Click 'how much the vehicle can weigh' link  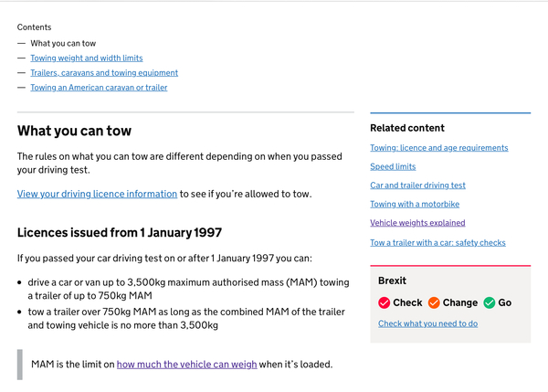(186, 365)
